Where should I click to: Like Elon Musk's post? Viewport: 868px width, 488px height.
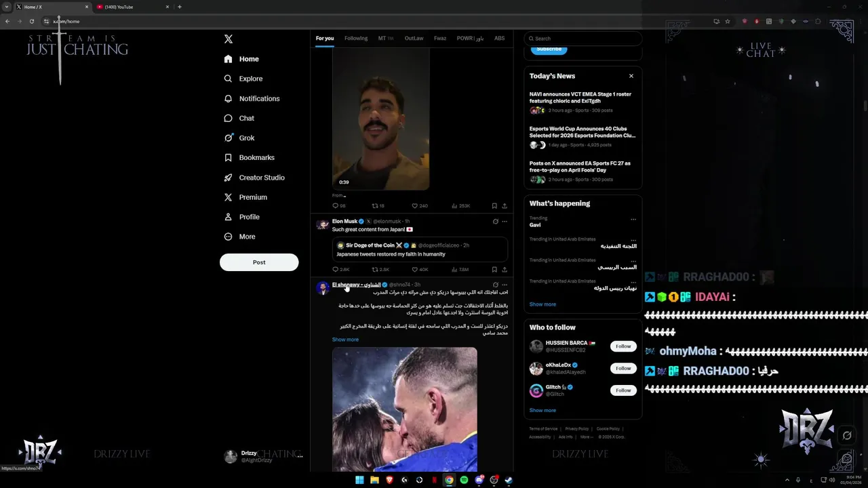pos(420,270)
